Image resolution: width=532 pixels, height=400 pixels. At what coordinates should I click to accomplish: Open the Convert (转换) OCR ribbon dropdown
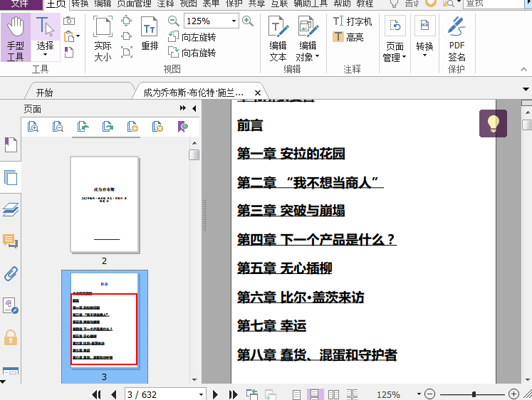pyautogui.click(x=424, y=36)
